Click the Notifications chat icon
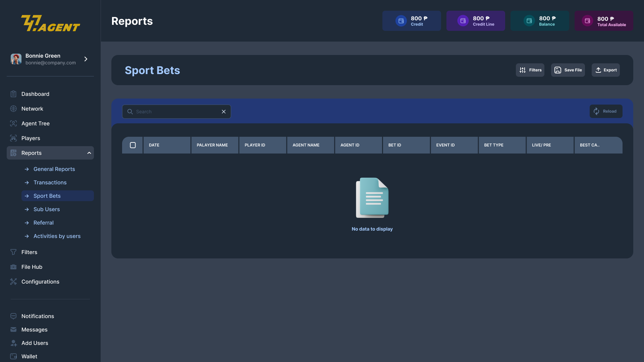Image resolution: width=644 pixels, height=362 pixels. [13, 316]
